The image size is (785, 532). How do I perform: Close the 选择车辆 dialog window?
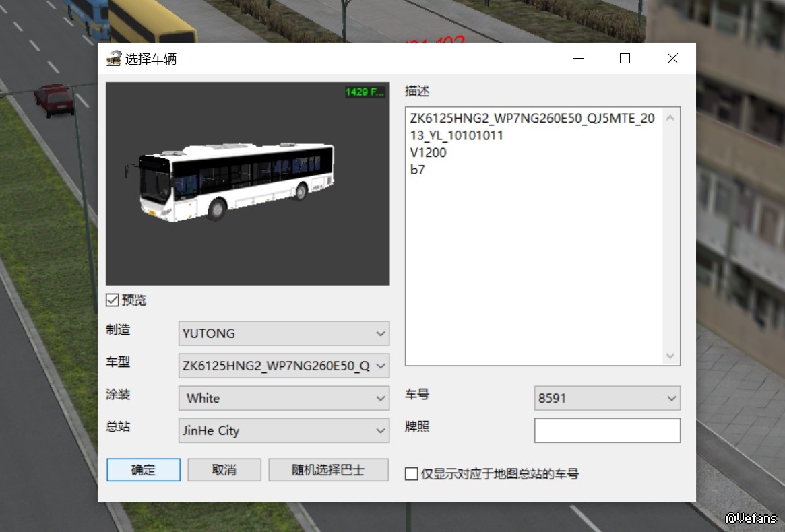672,59
